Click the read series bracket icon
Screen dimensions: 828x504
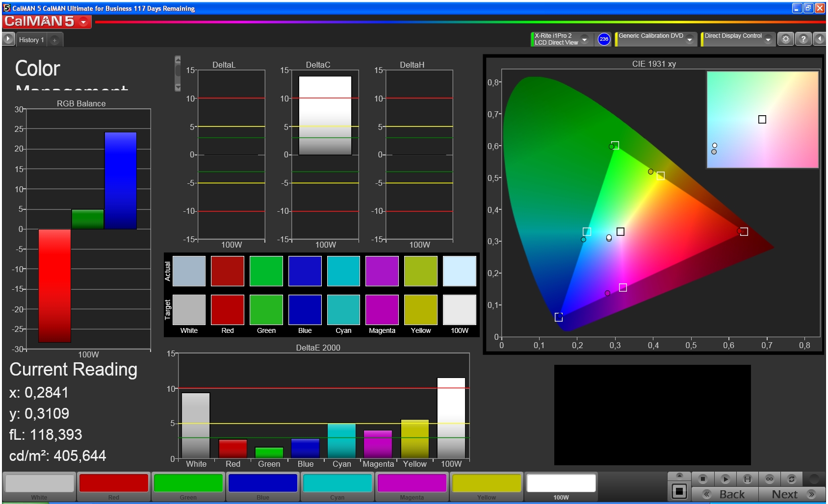pyautogui.click(x=748, y=479)
